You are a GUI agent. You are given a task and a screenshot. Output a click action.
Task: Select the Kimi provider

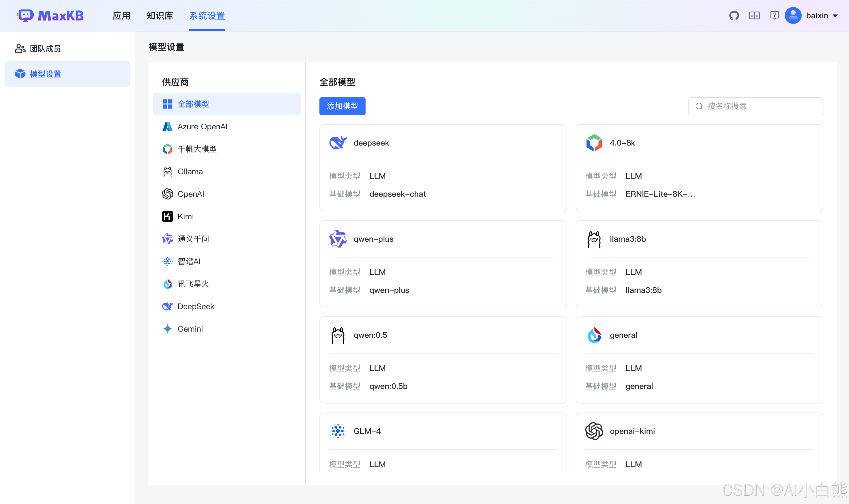[185, 216]
